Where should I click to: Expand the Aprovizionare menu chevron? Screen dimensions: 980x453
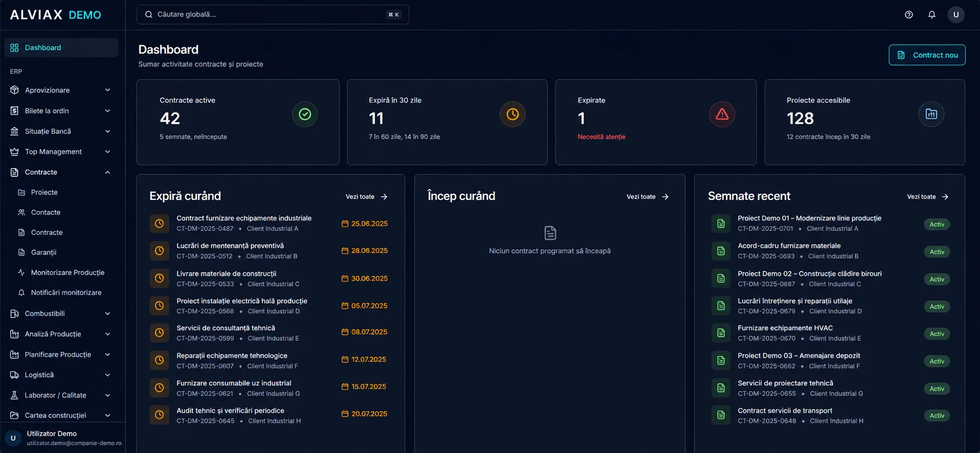(108, 90)
